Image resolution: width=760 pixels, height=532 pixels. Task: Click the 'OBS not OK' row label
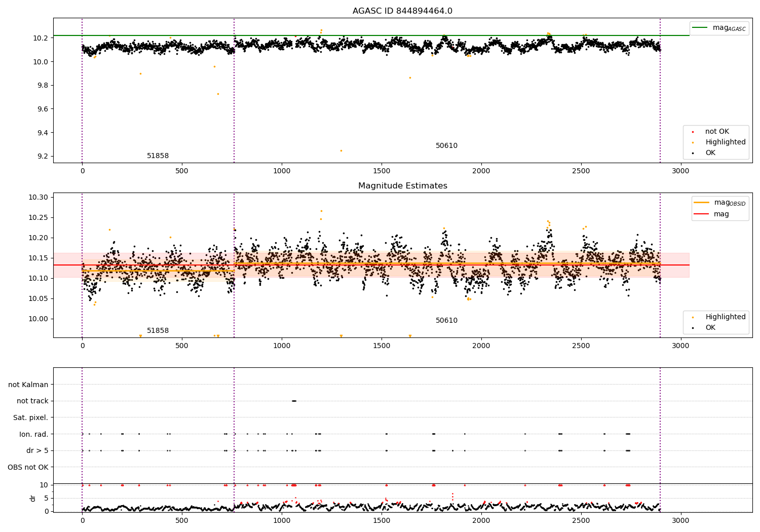click(x=28, y=467)
